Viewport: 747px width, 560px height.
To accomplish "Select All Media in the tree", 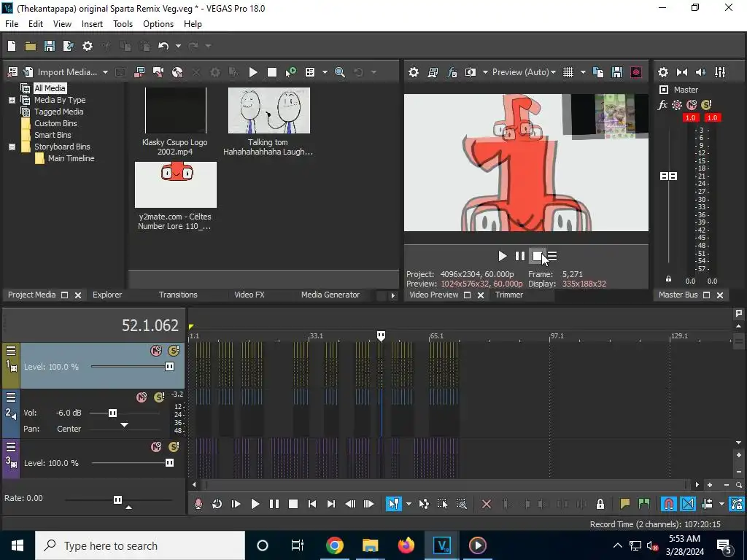I will click(x=50, y=88).
